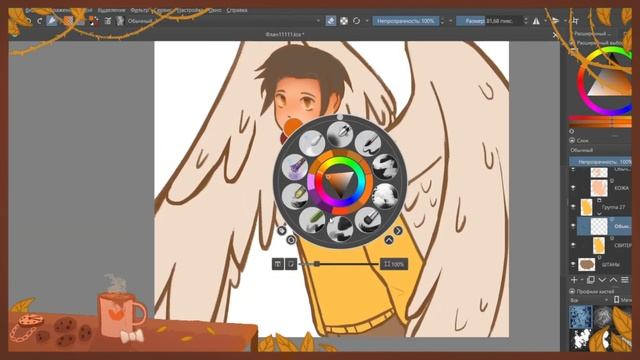Click the brush opacity stepper arrows
The width and height of the screenshot is (640, 360).
(x=442, y=20)
